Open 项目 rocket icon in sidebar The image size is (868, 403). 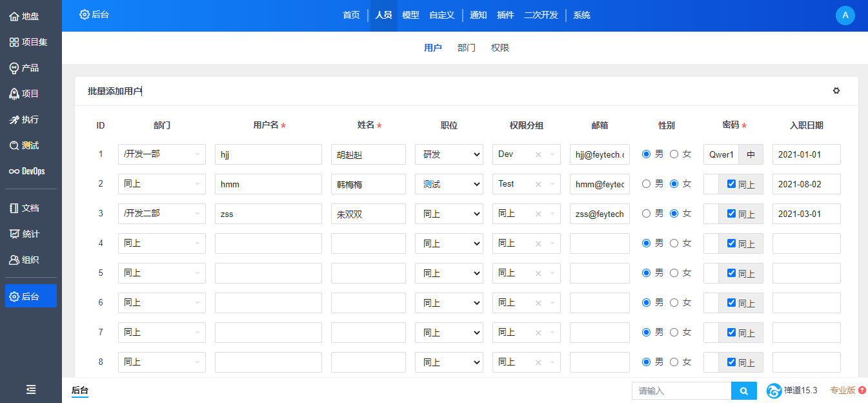click(14, 94)
